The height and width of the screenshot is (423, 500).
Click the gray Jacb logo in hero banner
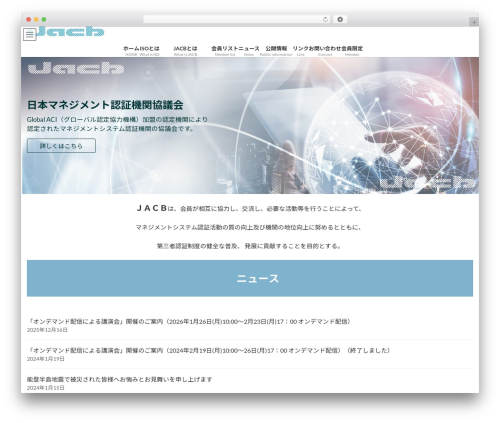(x=76, y=68)
